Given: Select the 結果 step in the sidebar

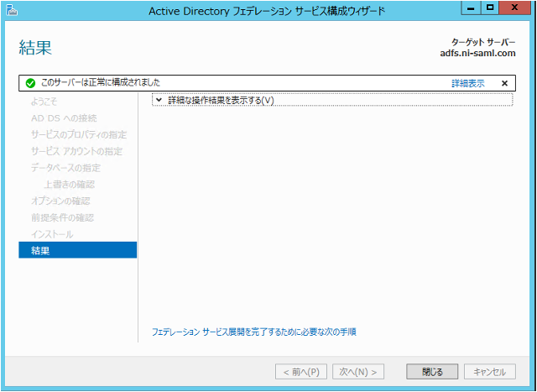Looking at the screenshot, I should [x=78, y=250].
